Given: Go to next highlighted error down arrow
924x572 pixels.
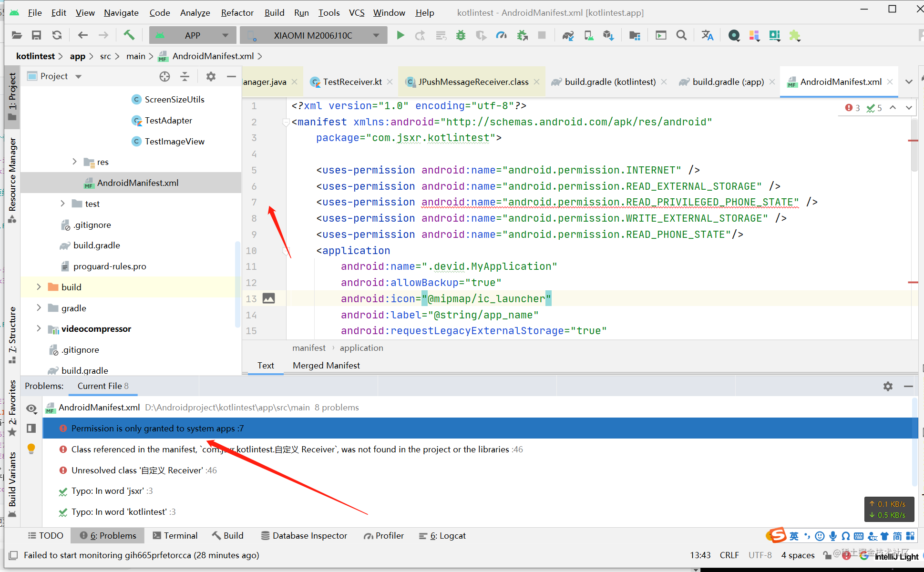Looking at the screenshot, I should (x=909, y=108).
